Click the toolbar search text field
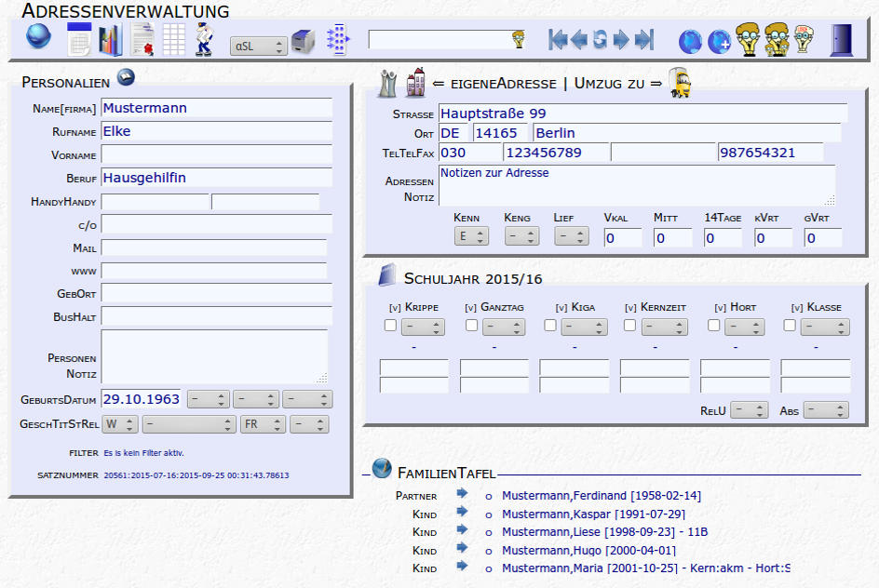 pyautogui.click(x=439, y=39)
